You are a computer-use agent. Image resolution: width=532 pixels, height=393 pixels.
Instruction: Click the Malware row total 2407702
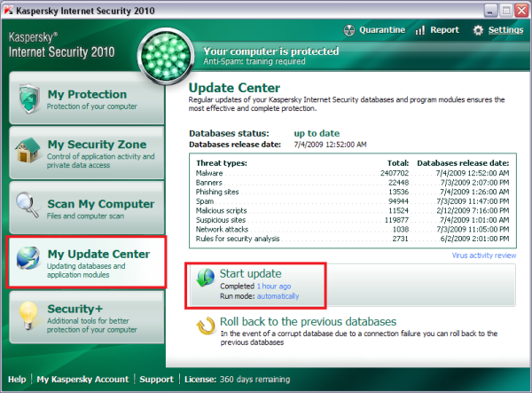click(x=395, y=173)
